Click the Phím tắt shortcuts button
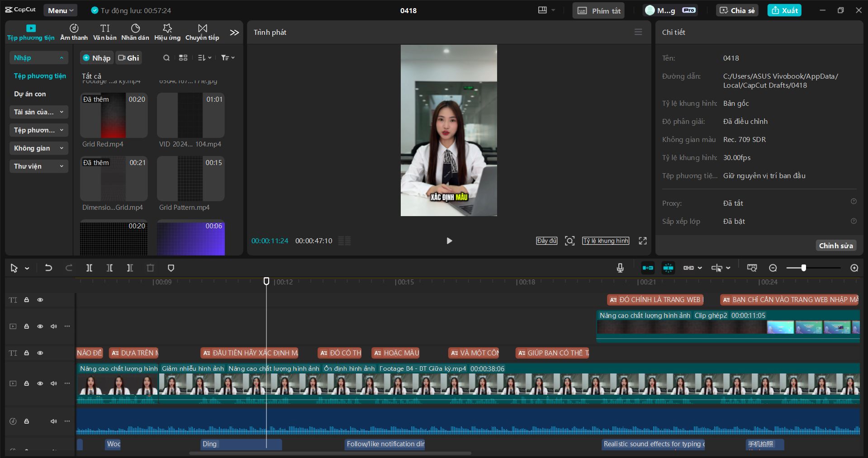868x458 pixels. [598, 10]
